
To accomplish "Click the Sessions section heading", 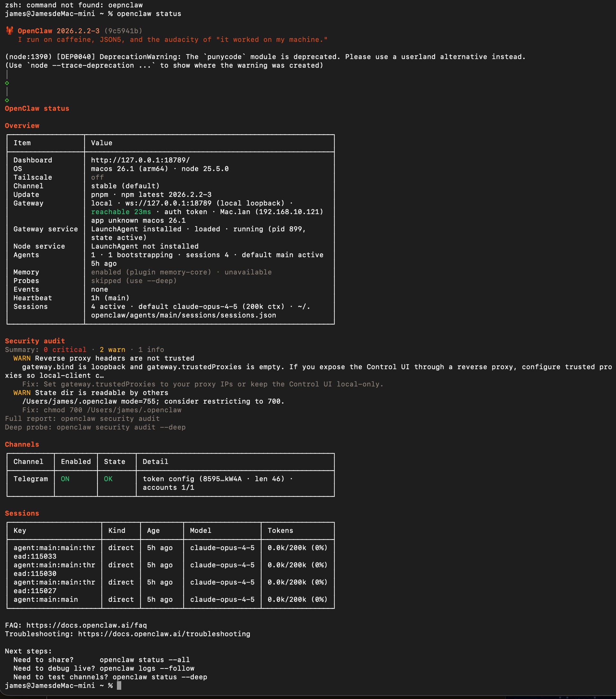I will [x=22, y=513].
